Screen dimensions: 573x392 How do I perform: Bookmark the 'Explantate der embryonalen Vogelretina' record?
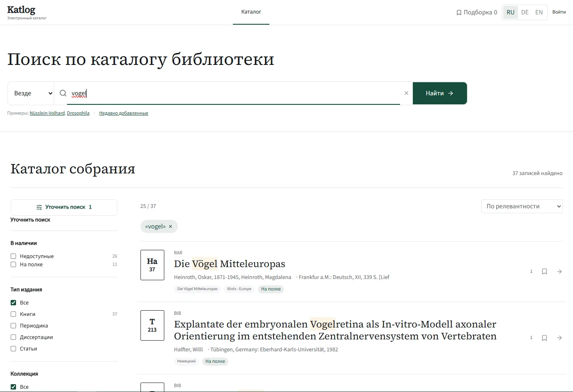point(544,338)
